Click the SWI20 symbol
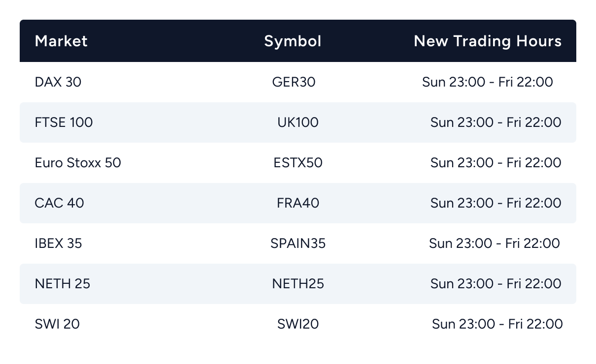Viewport: 596px width, 364px height. coord(298,324)
